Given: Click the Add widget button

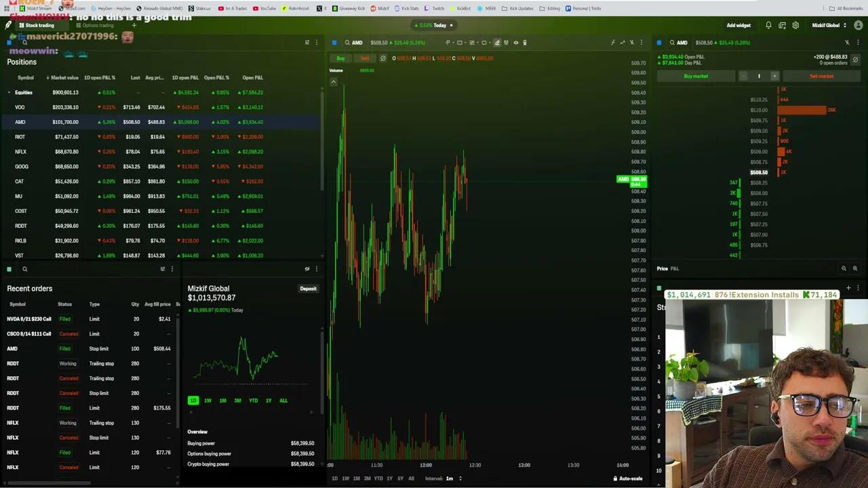Looking at the screenshot, I should click(x=738, y=25).
